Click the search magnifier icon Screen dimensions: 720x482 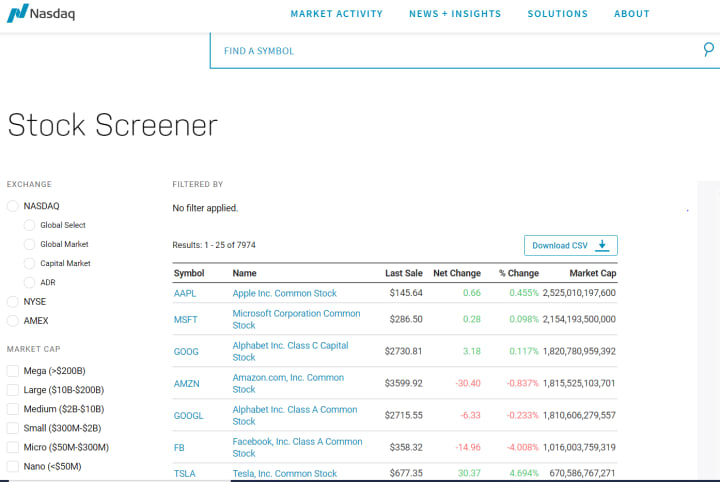pyautogui.click(x=709, y=49)
